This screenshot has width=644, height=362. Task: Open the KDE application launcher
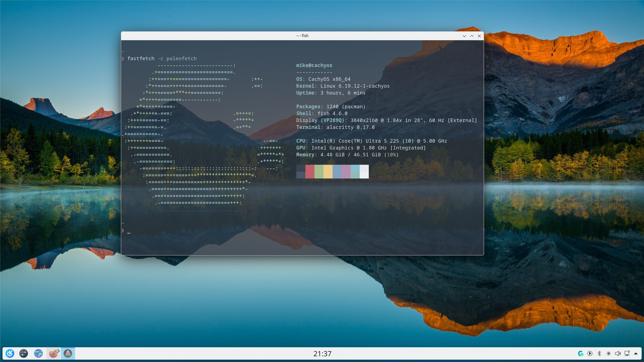point(10,353)
